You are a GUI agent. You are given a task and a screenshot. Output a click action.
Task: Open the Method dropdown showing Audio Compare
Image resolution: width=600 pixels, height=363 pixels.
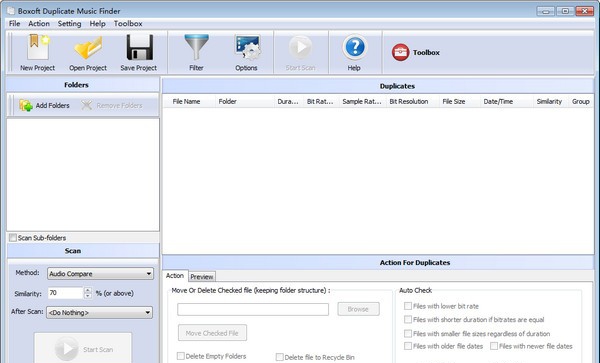100,273
